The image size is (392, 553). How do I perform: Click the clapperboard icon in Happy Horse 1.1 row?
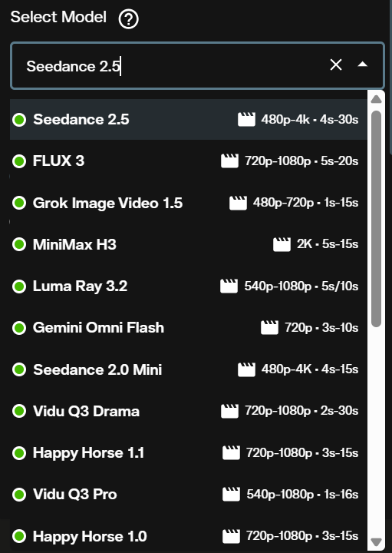click(x=231, y=453)
